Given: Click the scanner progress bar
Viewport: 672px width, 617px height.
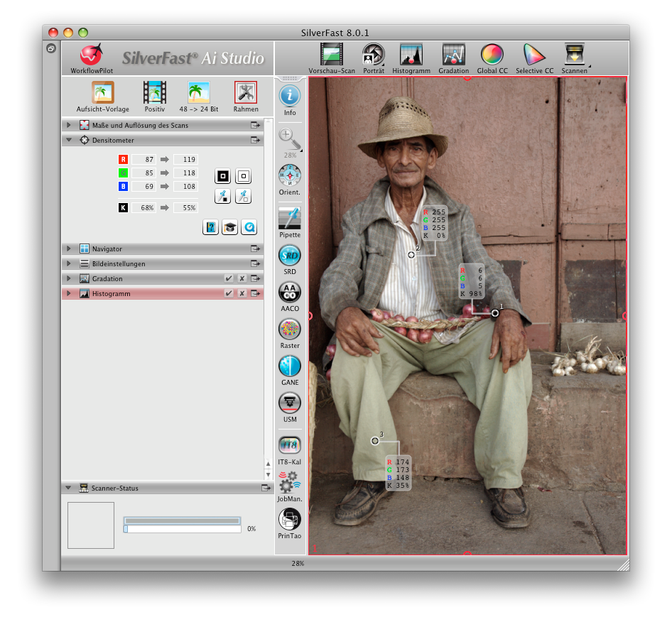Looking at the screenshot, I should [x=183, y=529].
